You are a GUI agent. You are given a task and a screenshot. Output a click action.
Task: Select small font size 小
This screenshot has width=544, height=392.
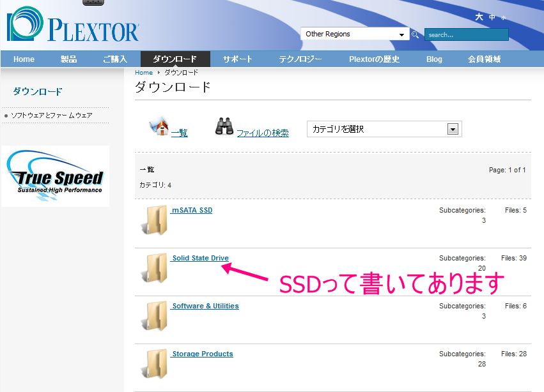[504, 18]
